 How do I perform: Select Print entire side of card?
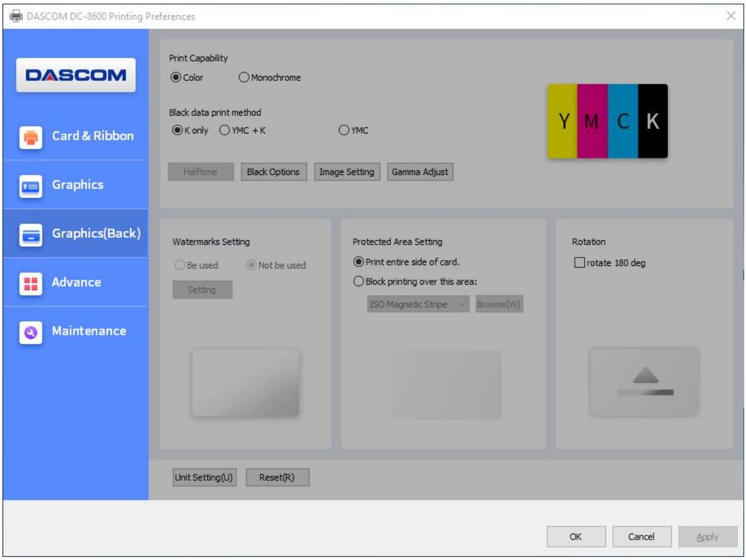pyautogui.click(x=407, y=261)
